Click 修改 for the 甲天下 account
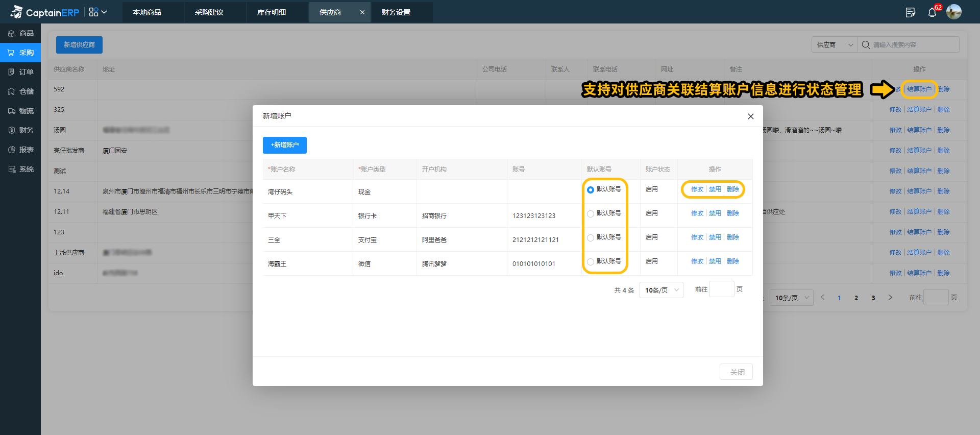 697,213
